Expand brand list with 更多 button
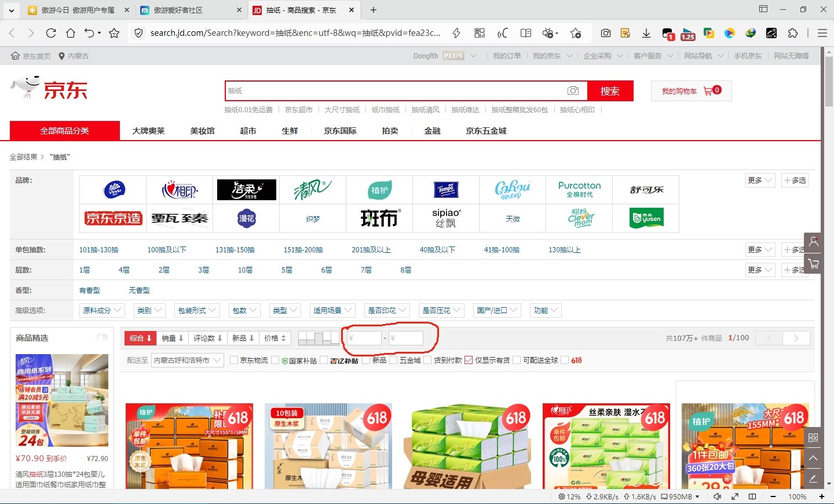 click(x=760, y=181)
